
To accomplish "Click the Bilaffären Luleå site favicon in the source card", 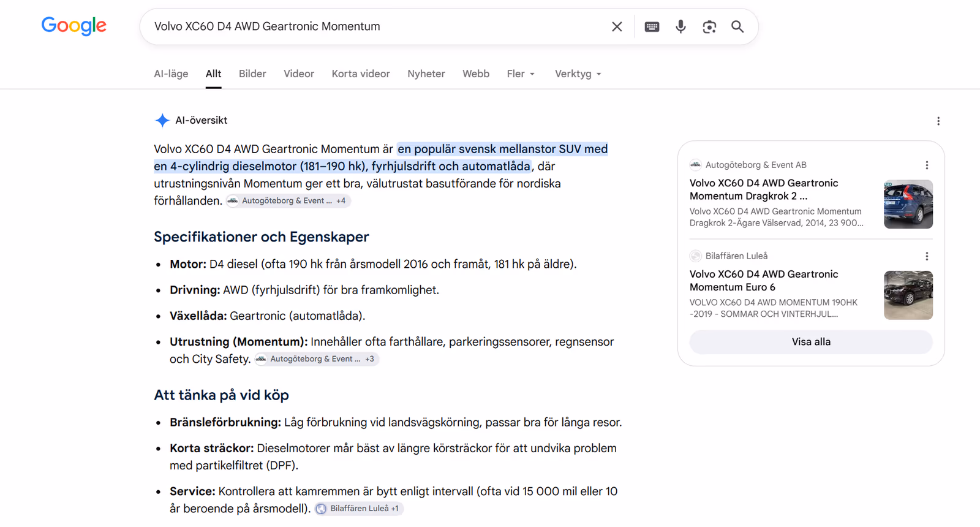I will coord(695,256).
